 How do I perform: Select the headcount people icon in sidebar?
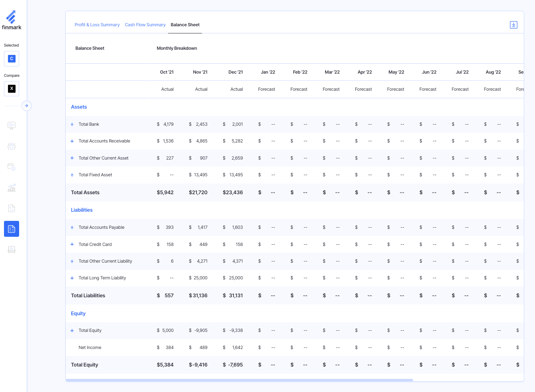[x=12, y=146]
